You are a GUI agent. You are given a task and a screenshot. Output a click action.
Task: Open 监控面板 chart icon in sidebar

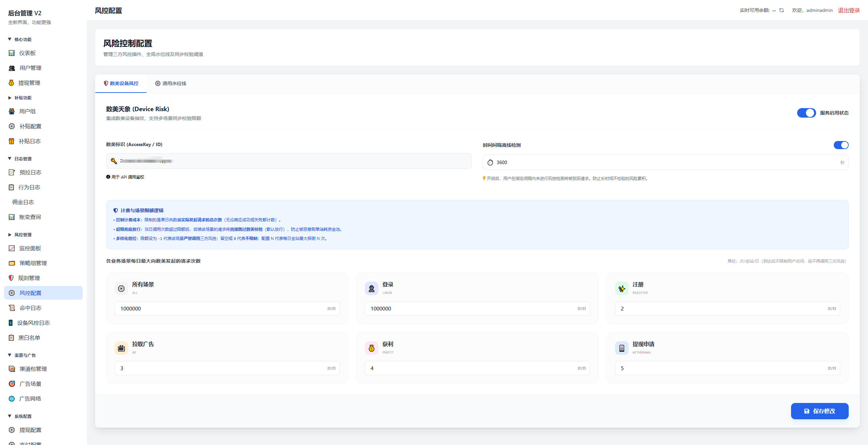tap(12, 248)
